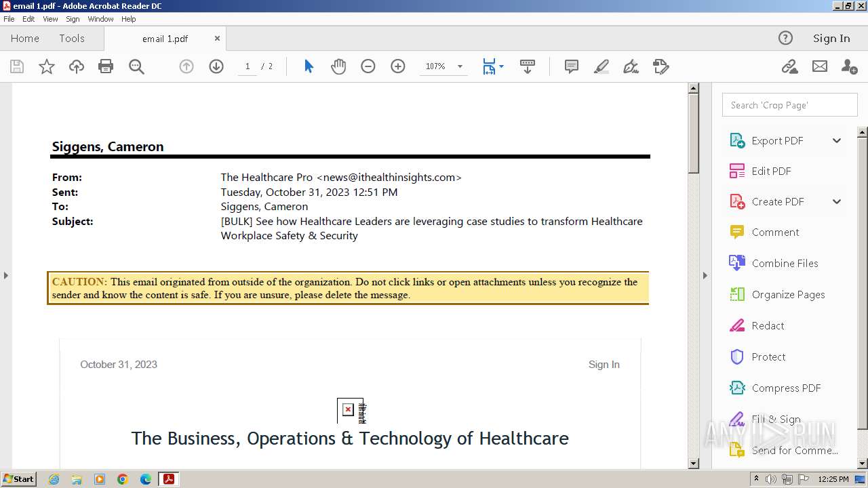This screenshot has width=868, height=488.
Task: Open the Window menu
Action: click(x=100, y=19)
